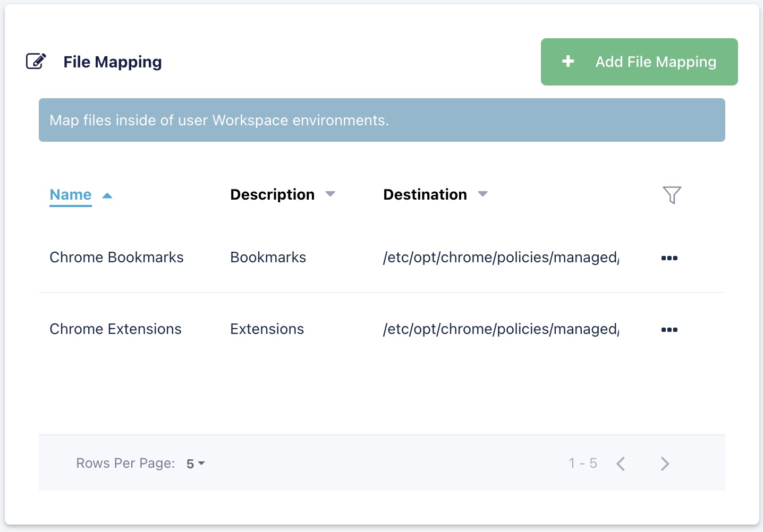Open the table filter funnel icon
763x532 pixels.
(x=672, y=195)
